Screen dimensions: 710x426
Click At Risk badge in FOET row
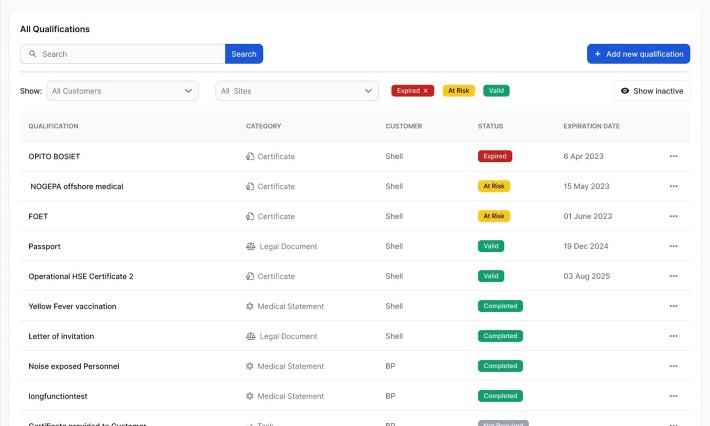click(x=494, y=216)
